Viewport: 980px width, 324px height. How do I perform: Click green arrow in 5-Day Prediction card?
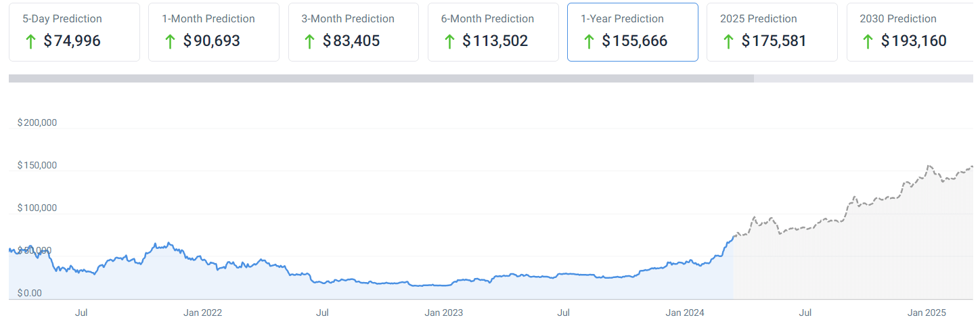click(x=30, y=41)
